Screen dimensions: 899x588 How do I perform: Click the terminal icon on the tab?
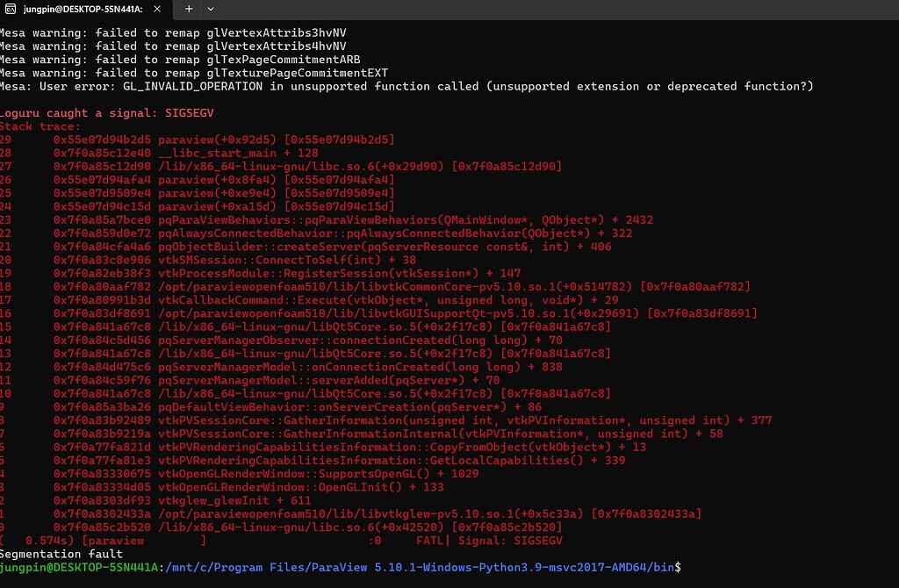(x=11, y=9)
